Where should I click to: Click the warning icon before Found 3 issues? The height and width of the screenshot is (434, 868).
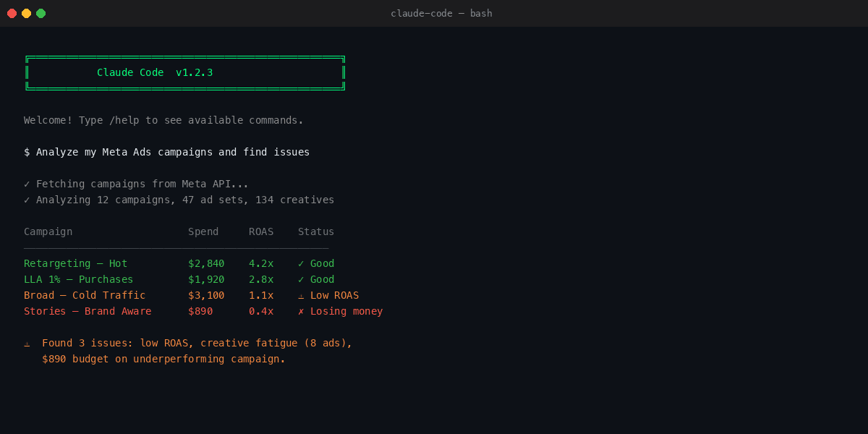click(27, 343)
